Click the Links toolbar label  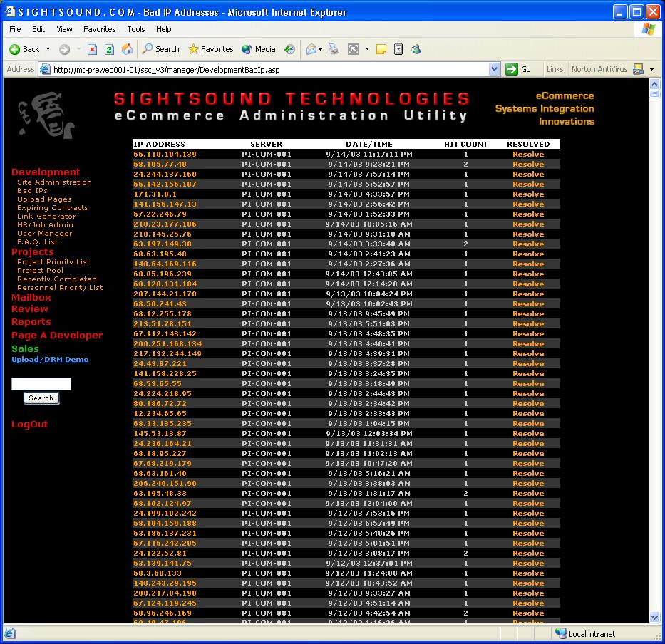coord(555,69)
